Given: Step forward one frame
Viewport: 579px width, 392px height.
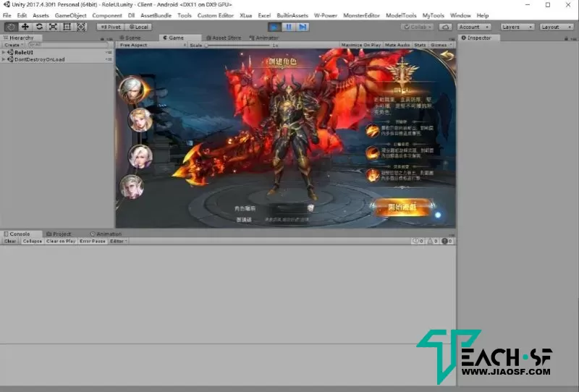Looking at the screenshot, I should pos(303,27).
